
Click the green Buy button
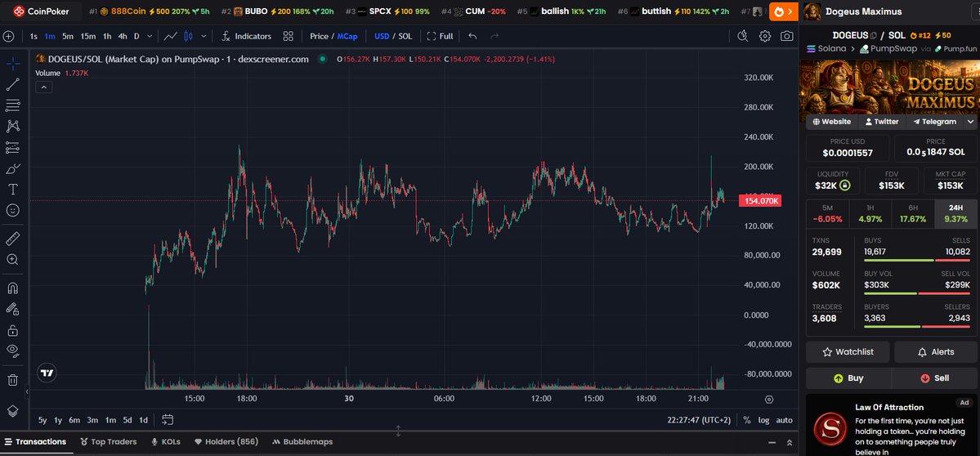click(848, 378)
